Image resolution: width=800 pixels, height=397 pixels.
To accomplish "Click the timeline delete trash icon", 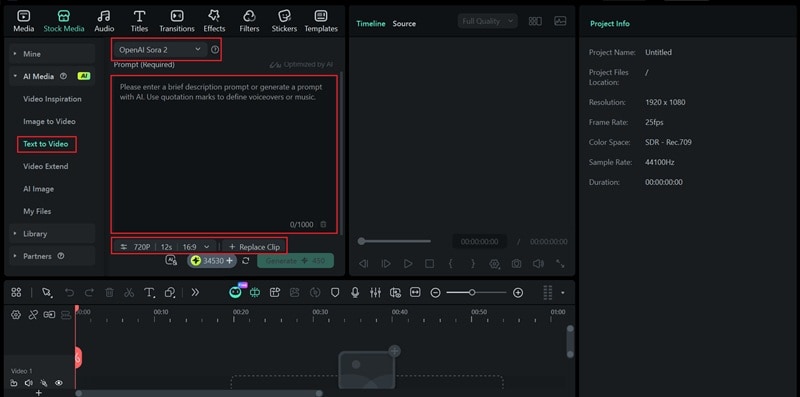I will [109, 292].
